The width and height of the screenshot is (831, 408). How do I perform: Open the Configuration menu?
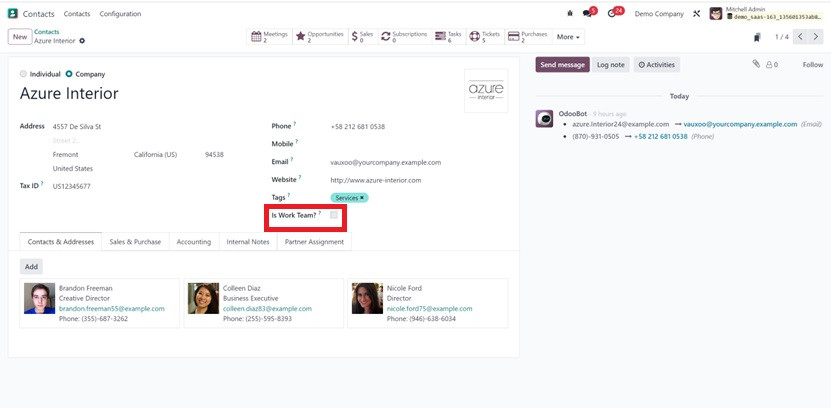click(x=120, y=14)
